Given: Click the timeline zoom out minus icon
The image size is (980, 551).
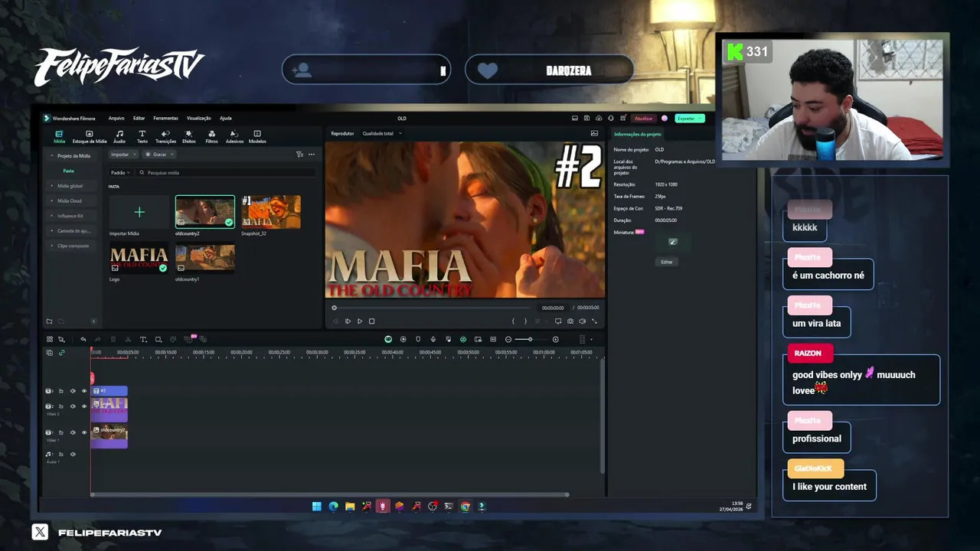Looking at the screenshot, I should pos(508,339).
